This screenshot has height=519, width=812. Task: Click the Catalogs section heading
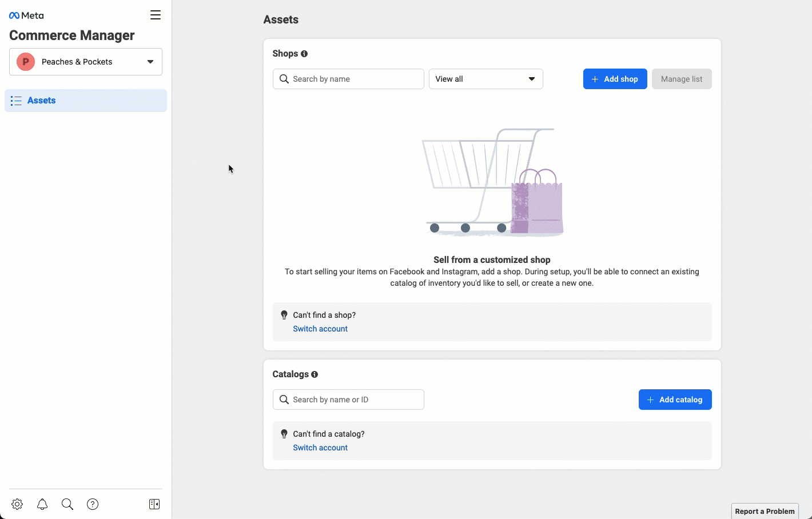[x=290, y=374]
